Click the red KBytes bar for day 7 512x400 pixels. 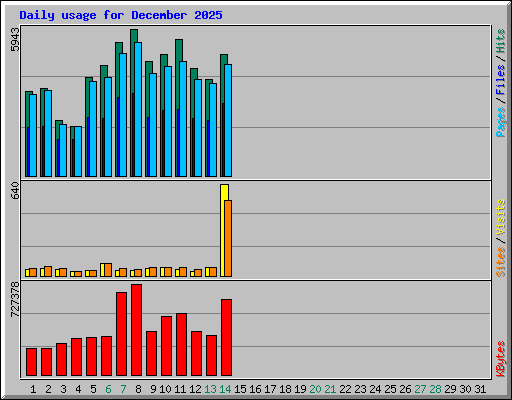[121, 334]
